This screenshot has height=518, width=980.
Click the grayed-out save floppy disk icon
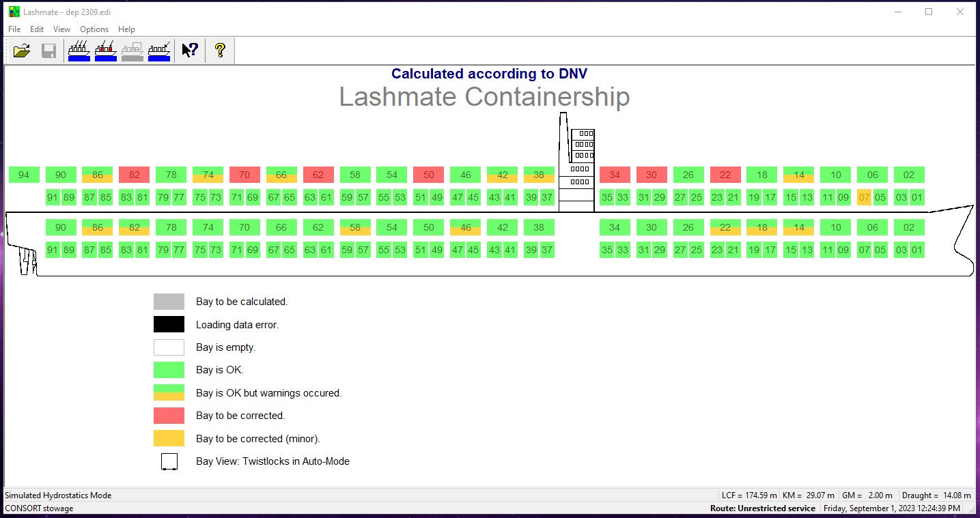48,51
